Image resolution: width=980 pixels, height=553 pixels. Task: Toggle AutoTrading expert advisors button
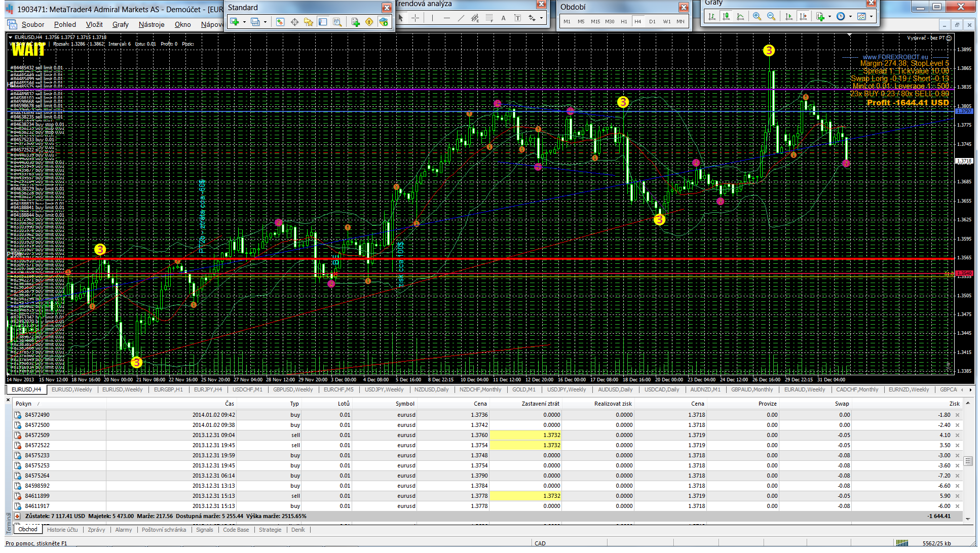coord(384,22)
